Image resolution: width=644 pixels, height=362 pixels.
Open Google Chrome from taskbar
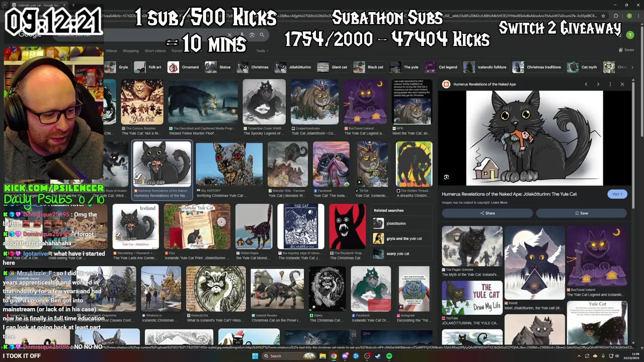click(333, 356)
